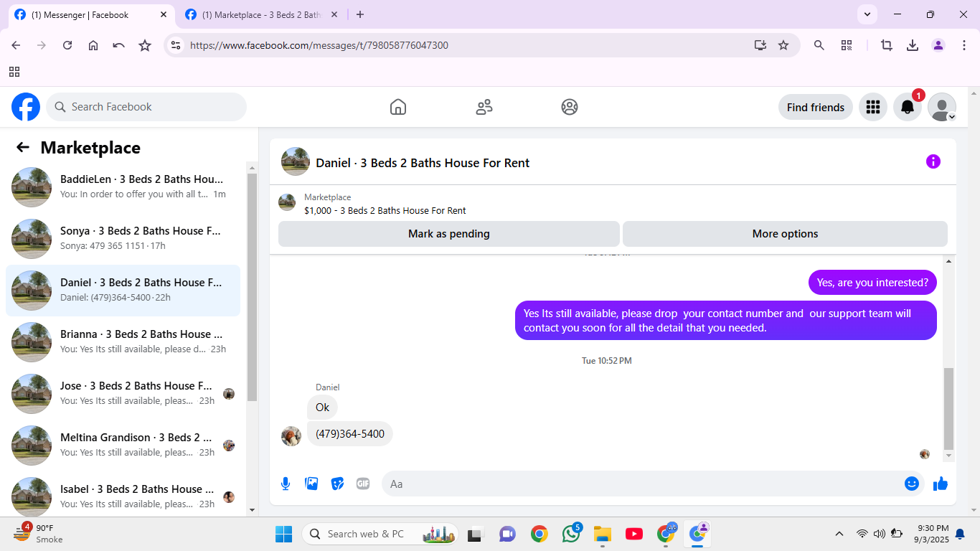
Task: Click the Mark as pending button
Action: point(449,234)
